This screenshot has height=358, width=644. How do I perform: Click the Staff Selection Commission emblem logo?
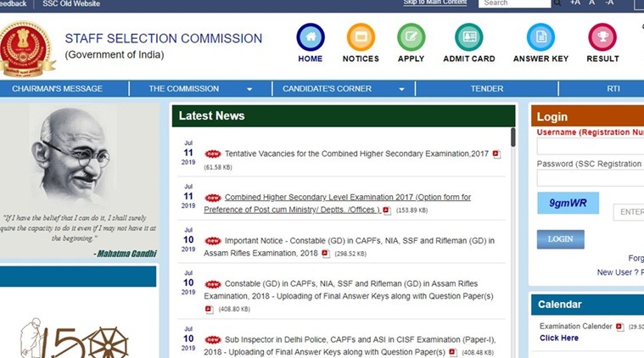point(26,49)
